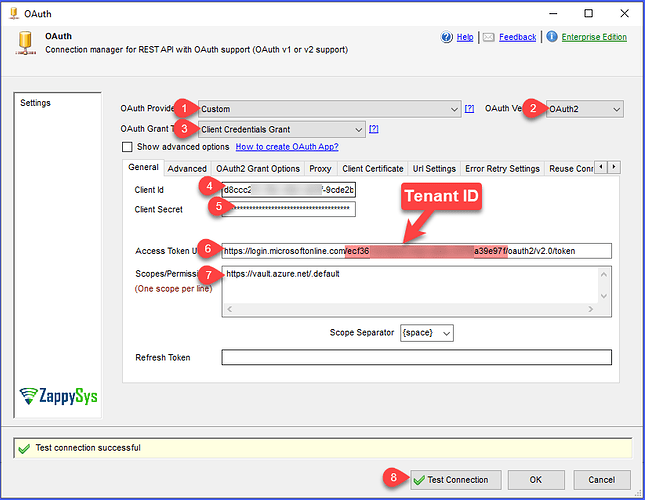Screen dimensions: 645x500
Task: Open the Url Settings tab
Action: (x=434, y=169)
